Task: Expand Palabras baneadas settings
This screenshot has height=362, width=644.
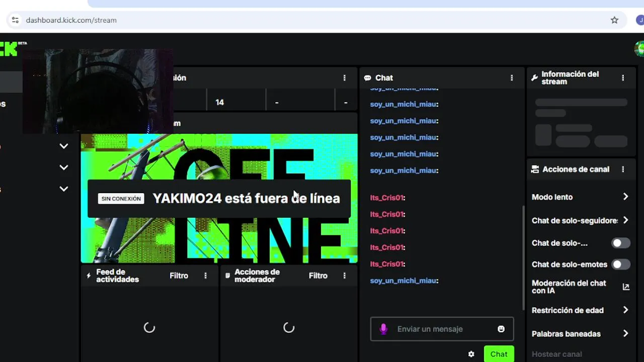Action: [x=625, y=333]
